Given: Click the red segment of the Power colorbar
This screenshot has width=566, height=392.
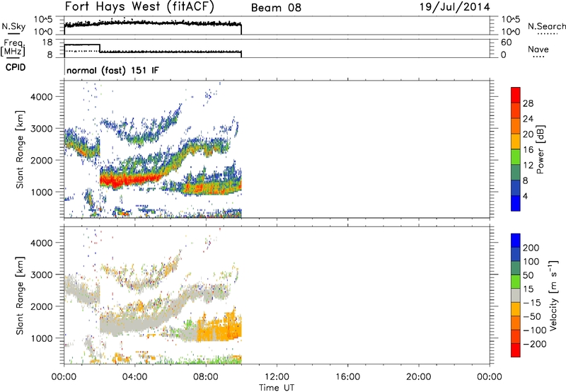Looking at the screenshot, I should coord(516,96).
